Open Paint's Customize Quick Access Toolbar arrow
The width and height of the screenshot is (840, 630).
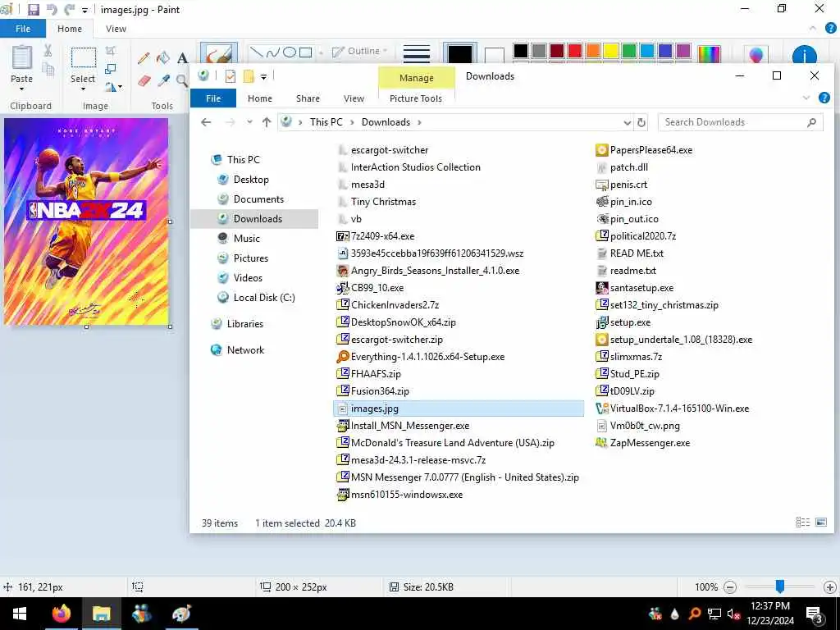(84, 10)
